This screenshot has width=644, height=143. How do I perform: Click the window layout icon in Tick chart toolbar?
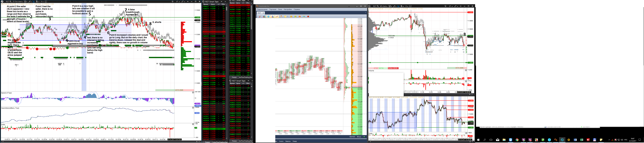coord(46,1)
